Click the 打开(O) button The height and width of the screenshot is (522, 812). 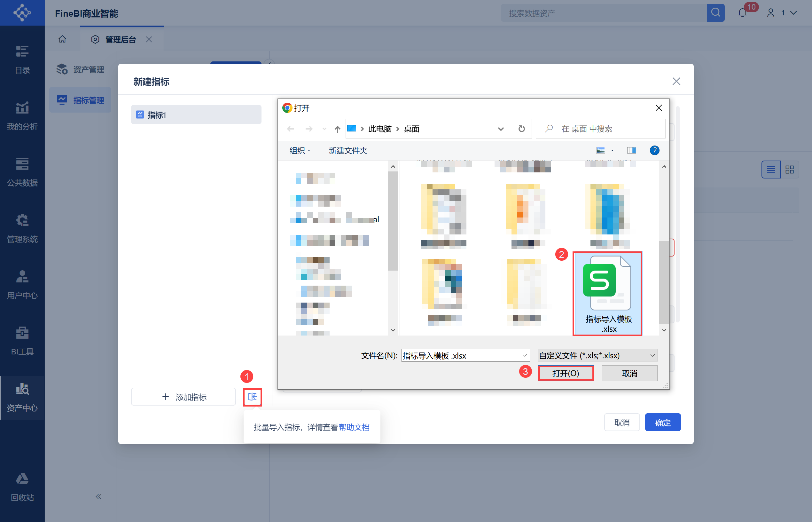point(566,373)
